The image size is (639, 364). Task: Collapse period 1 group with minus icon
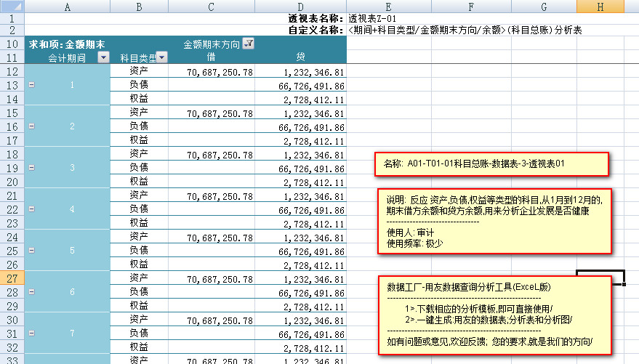pyautogui.click(x=31, y=85)
